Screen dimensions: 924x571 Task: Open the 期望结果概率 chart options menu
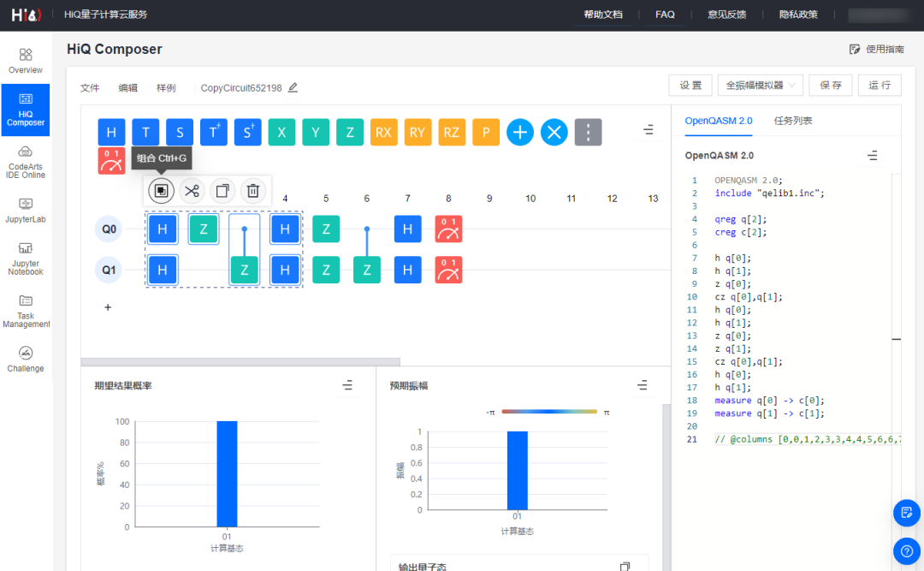click(347, 385)
